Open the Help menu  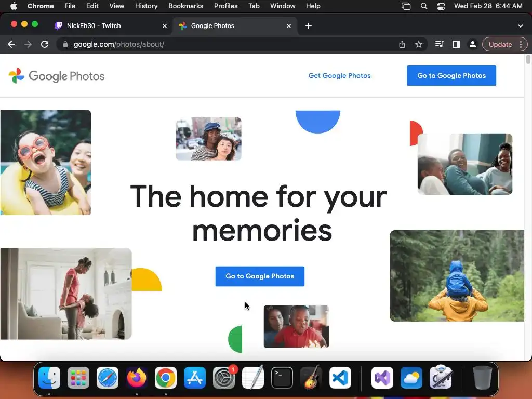point(313,6)
